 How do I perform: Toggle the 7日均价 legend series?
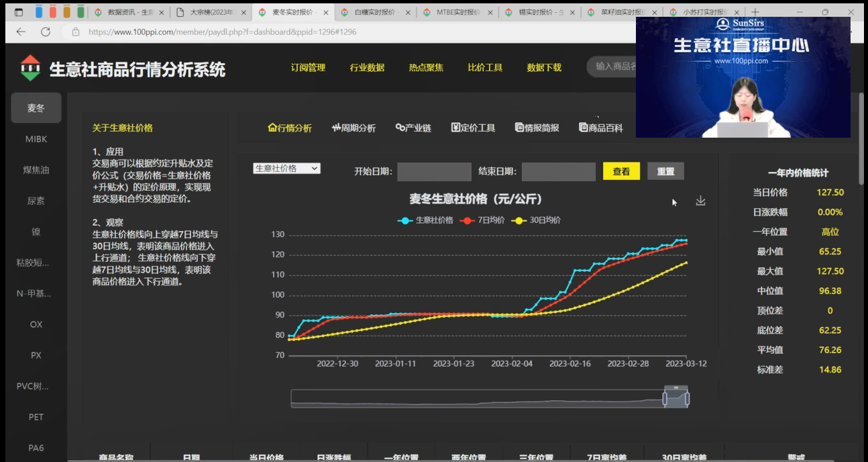coord(482,220)
